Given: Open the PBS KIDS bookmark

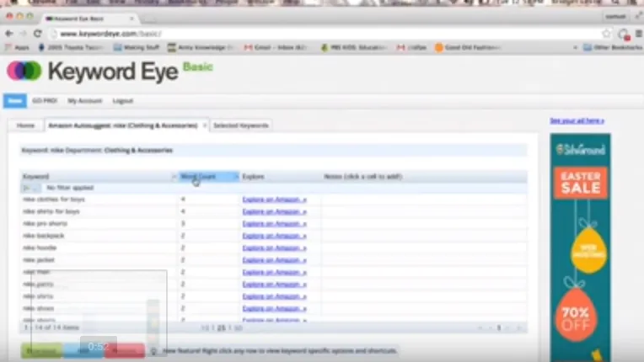Looking at the screenshot, I should [x=354, y=47].
